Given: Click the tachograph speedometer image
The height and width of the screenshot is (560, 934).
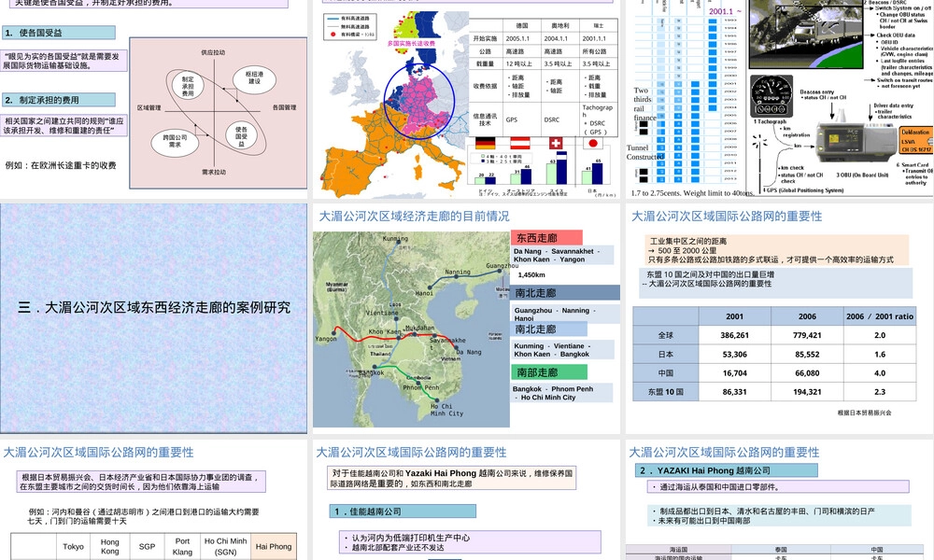Looking at the screenshot, I should 771,95.
